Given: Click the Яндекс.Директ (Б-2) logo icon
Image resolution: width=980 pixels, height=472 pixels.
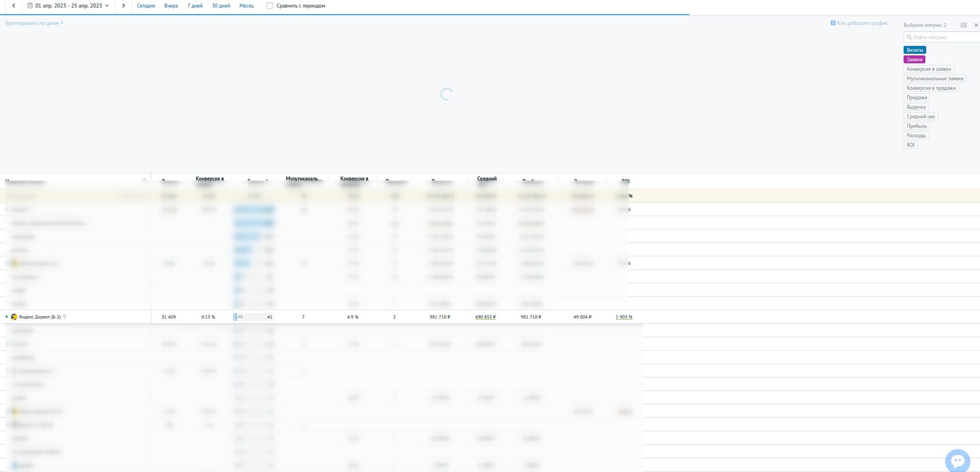Looking at the screenshot, I should tap(14, 317).
